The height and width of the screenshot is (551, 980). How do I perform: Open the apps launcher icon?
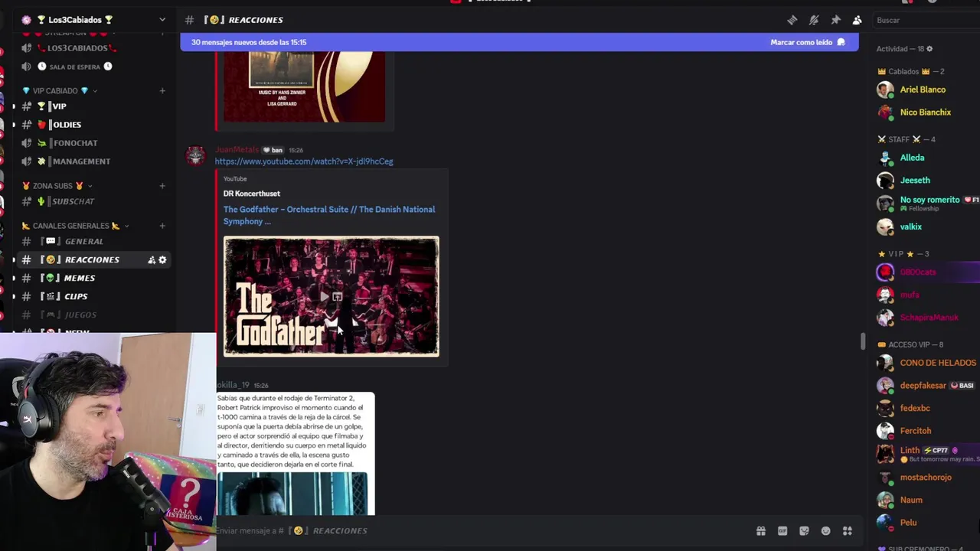(x=848, y=531)
